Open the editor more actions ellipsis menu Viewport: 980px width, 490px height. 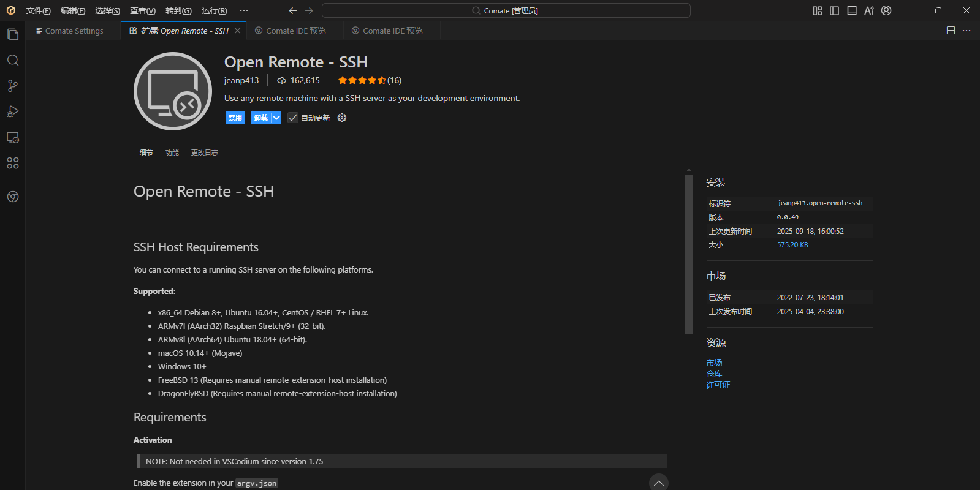point(967,31)
